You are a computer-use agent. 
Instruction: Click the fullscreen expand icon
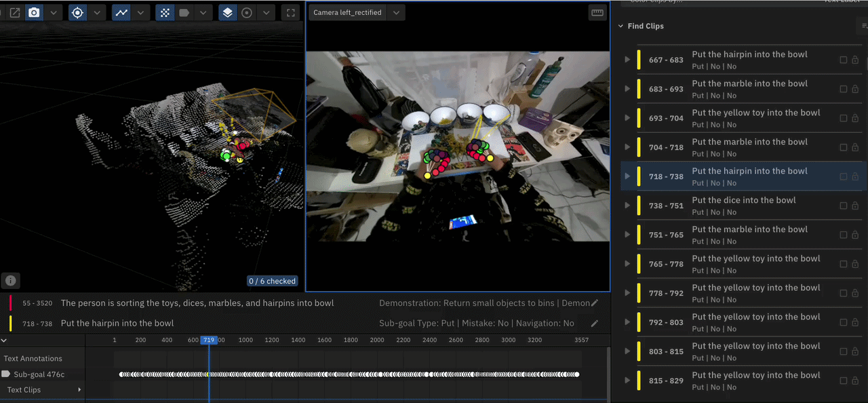point(290,12)
